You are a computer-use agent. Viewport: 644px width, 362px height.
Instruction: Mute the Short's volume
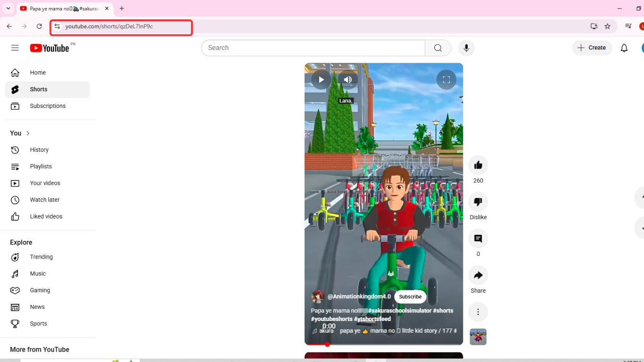pyautogui.click(x=348, y=80)
